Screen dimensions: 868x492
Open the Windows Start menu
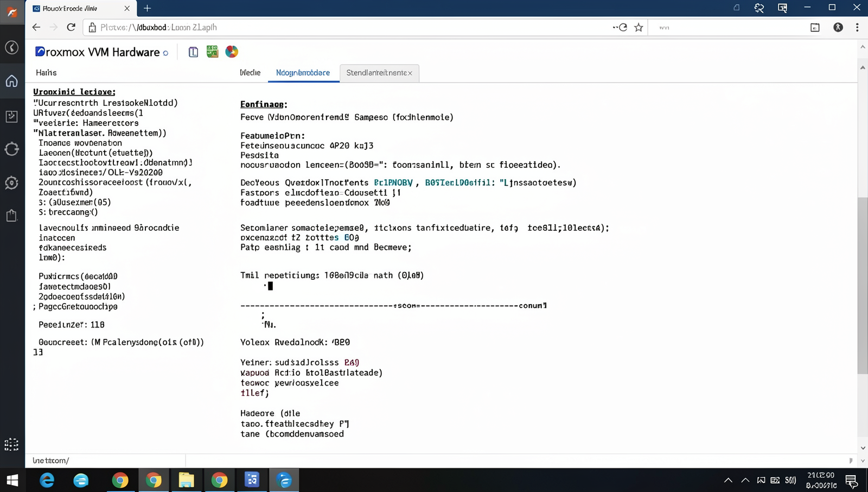(x=12, y=480)
